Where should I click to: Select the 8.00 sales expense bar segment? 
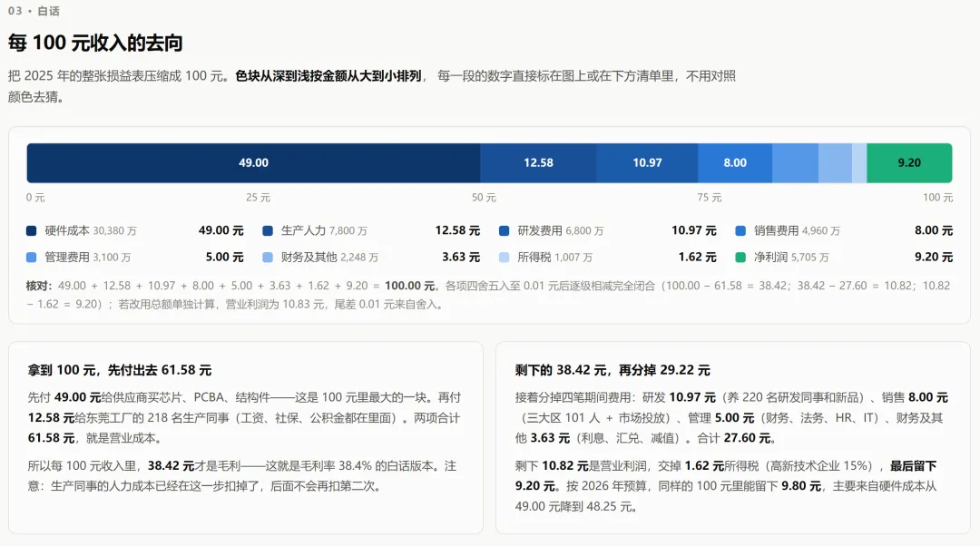(x=735, y=163)
